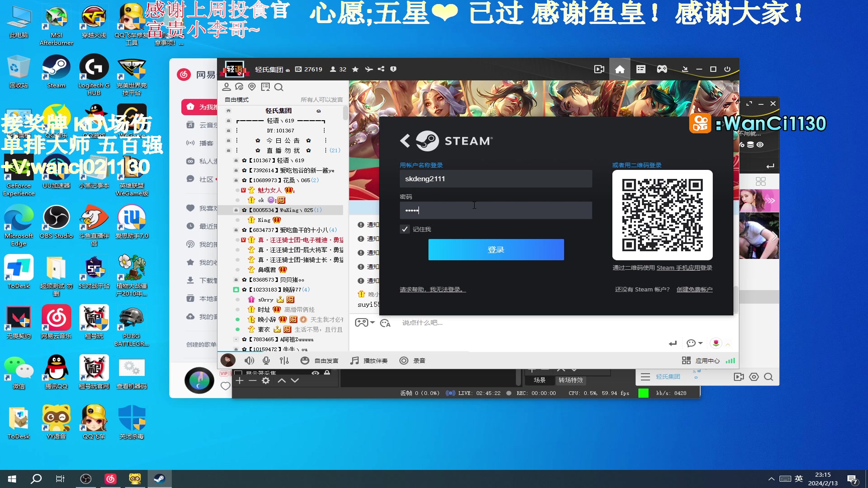Expand the small arrow next to flower
The image size is (868, 488).
(x=728, y=344)
